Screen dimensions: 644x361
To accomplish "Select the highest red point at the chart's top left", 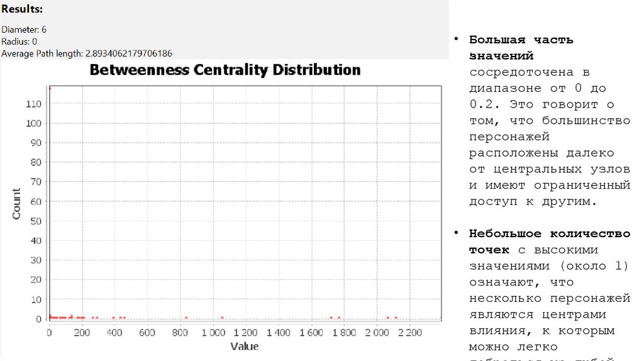I will pyautogui.click(x=50, y=88).
